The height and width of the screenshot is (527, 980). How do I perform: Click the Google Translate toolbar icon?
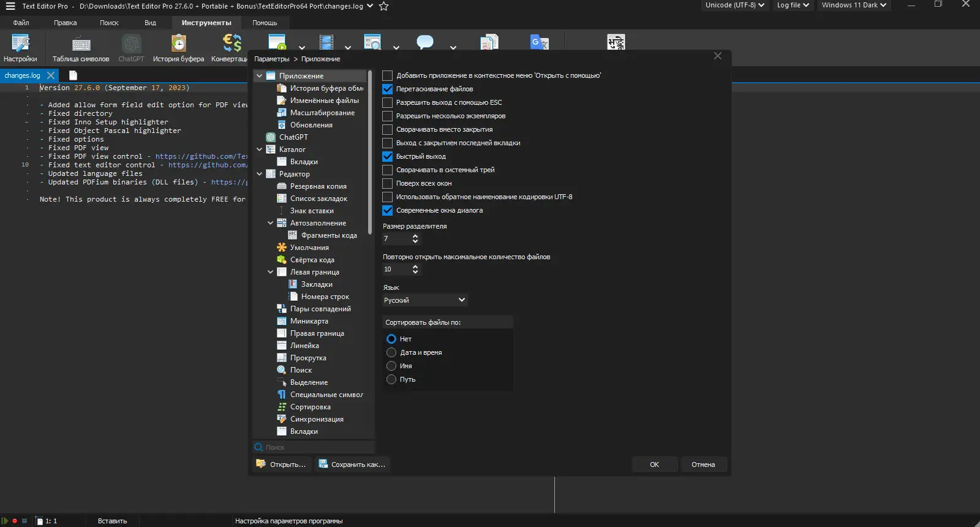pyautogui.click(x=539, y=42)
